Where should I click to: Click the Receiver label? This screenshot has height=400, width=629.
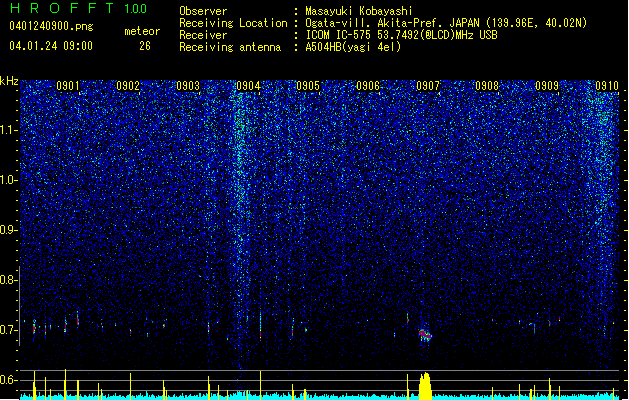pos(203,35)
